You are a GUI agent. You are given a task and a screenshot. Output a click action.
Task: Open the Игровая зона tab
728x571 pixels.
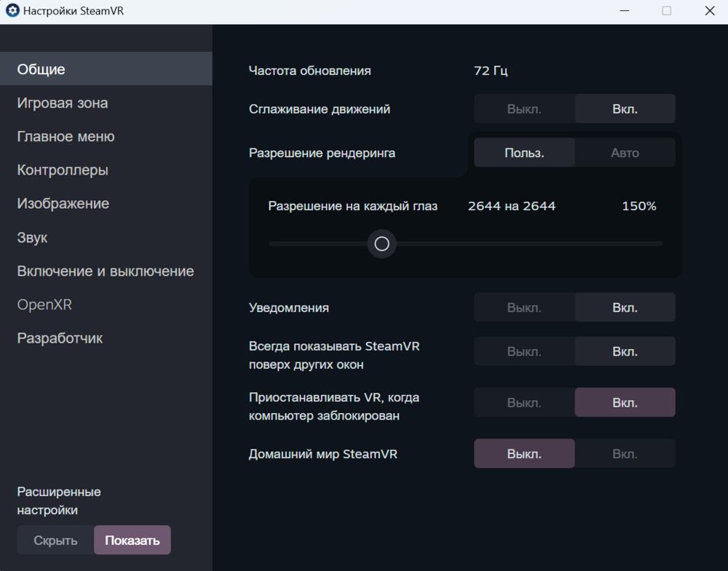63,103
